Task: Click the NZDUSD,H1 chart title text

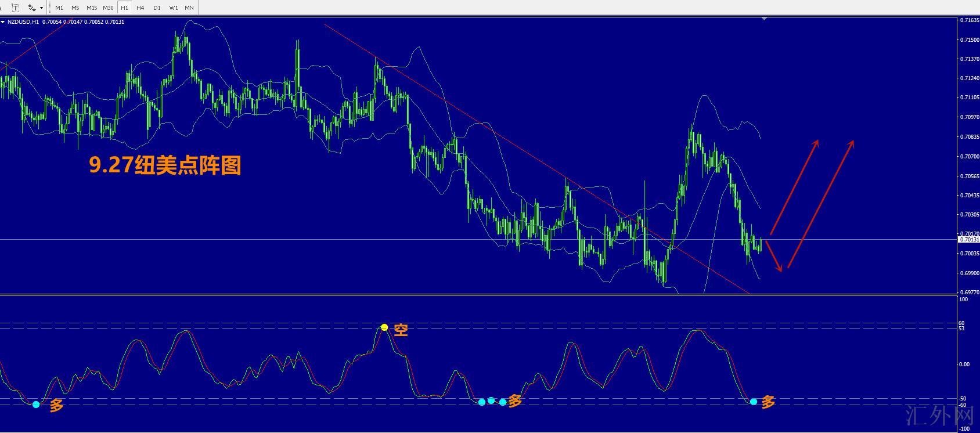Action: pos(23,22)
